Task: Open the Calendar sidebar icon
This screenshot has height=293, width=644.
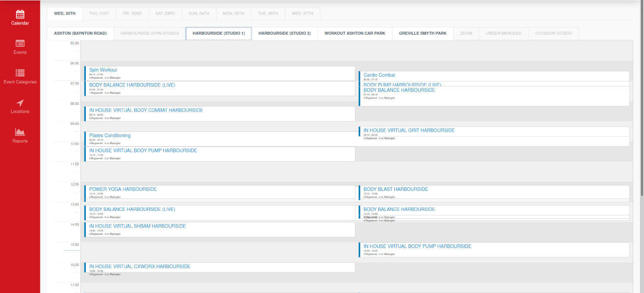Action: click(x=20, y=15)
